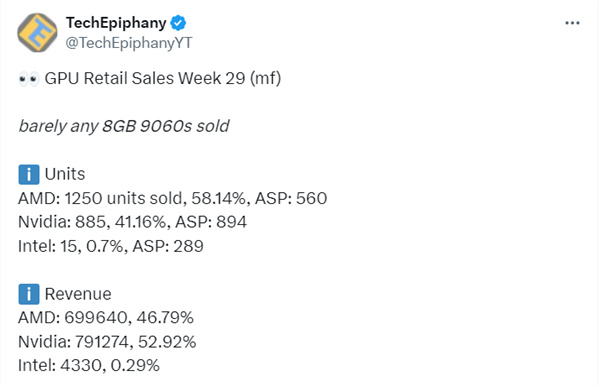The width and height of the screenshot is (600, 386).
Task: Click the Nvidia 885 units line
Action: coord(132,222)
